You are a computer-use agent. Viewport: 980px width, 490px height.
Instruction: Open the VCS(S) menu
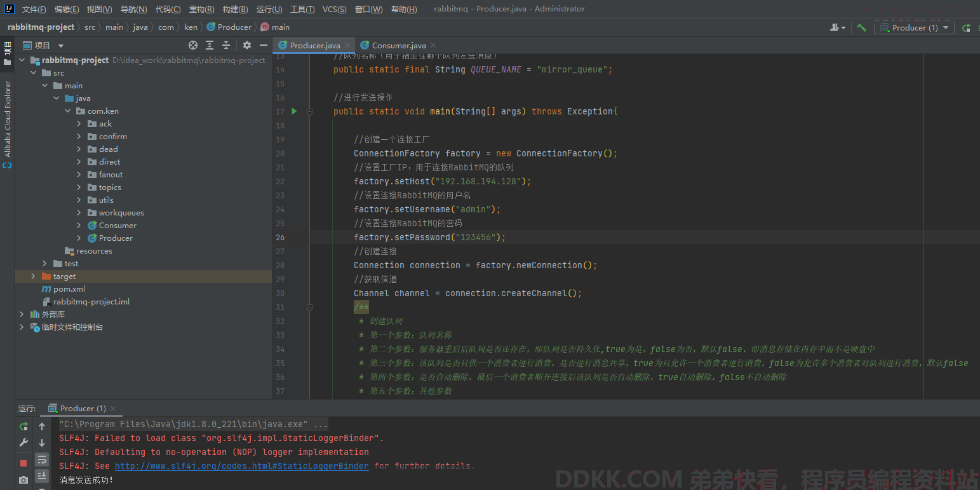(x=335, y=9)
